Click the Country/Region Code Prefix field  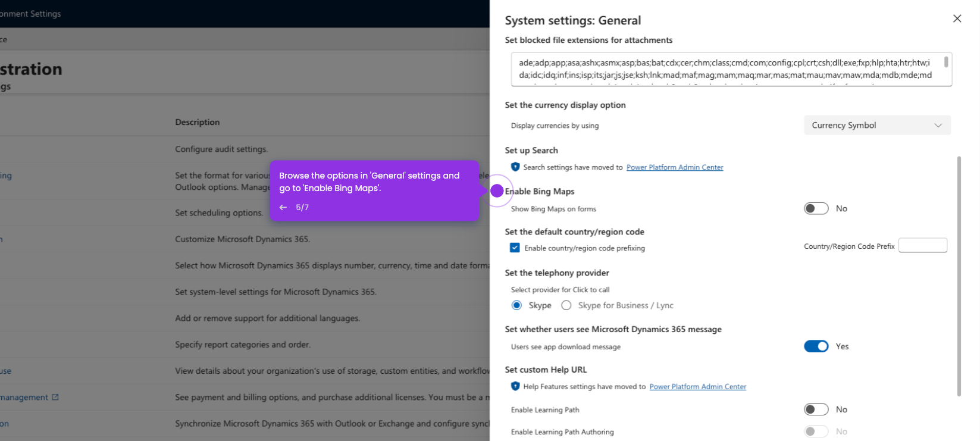(x=922, y=245)
